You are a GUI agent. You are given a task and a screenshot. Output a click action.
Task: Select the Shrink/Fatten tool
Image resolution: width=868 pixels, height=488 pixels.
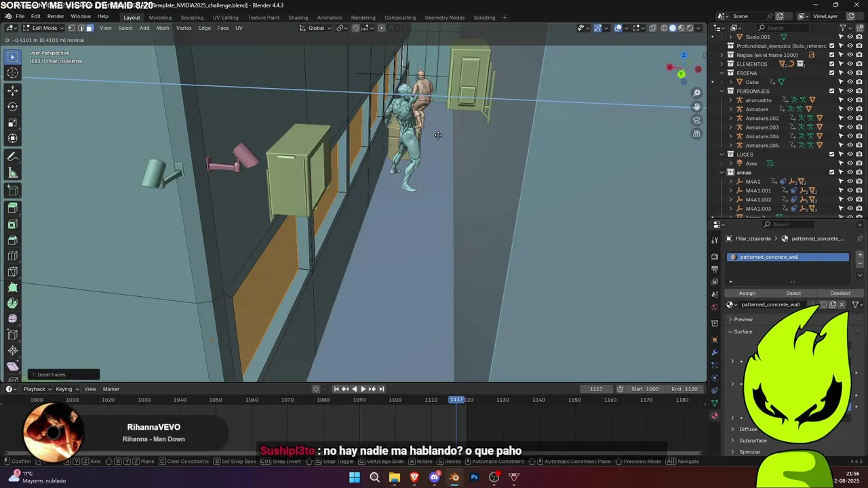tap(13, 350)
